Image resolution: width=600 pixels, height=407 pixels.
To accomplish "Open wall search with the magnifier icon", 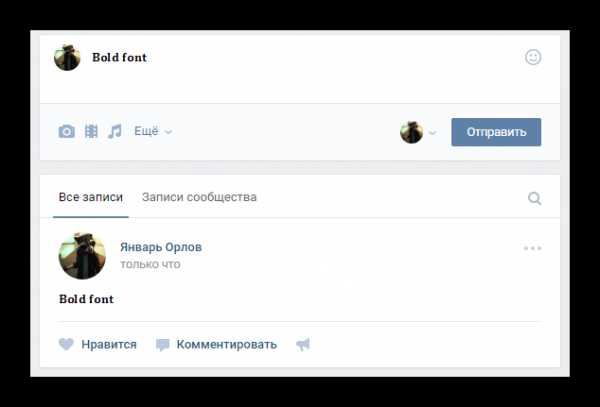I will click(534, 198).
